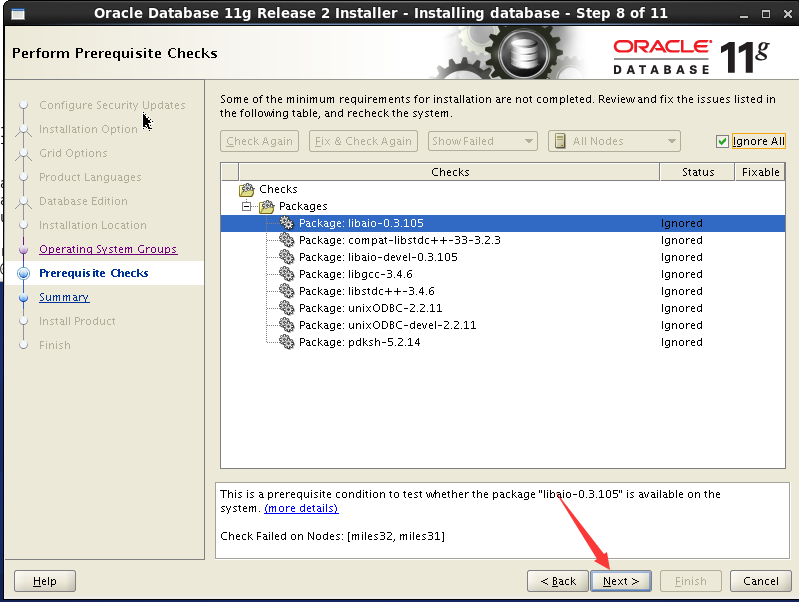Image resolution: width=799 pixels, height=602 pixels.
Task: Click the gear icon beside libstdc++-3.4.6 package
Action: pos(287,291)
